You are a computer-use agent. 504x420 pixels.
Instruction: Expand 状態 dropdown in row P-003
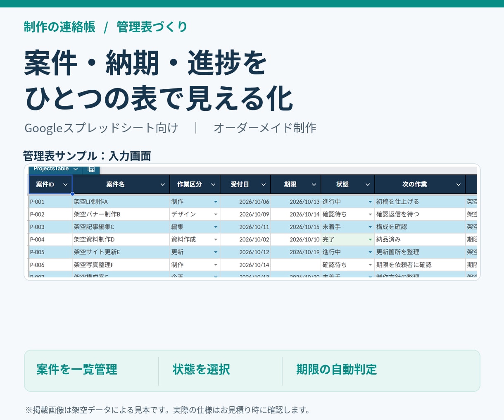(370, 227)
